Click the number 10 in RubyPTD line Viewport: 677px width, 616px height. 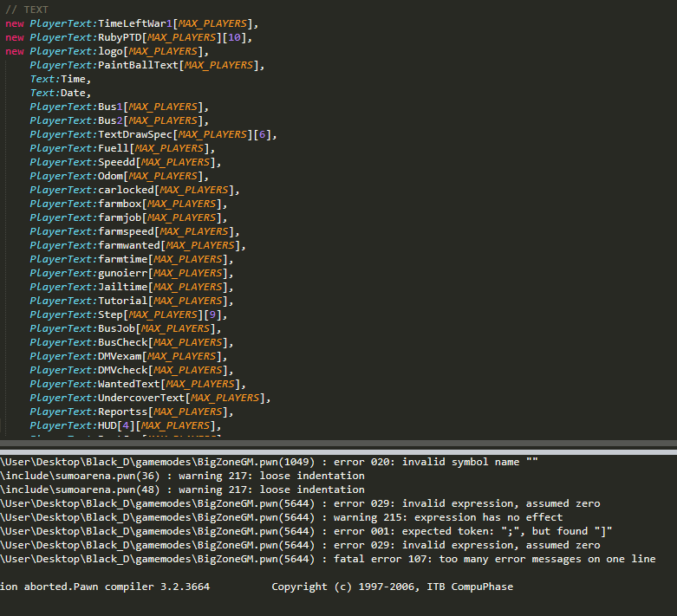point(234,37)
